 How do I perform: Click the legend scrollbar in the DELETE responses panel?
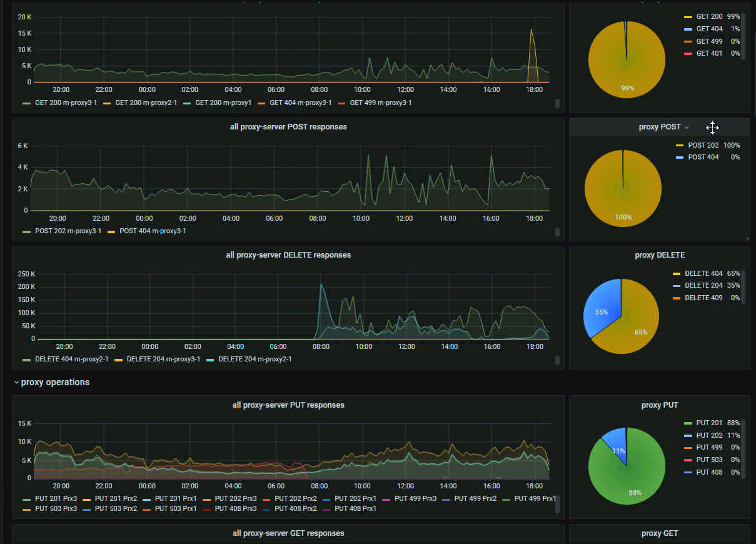coord(557,360)
